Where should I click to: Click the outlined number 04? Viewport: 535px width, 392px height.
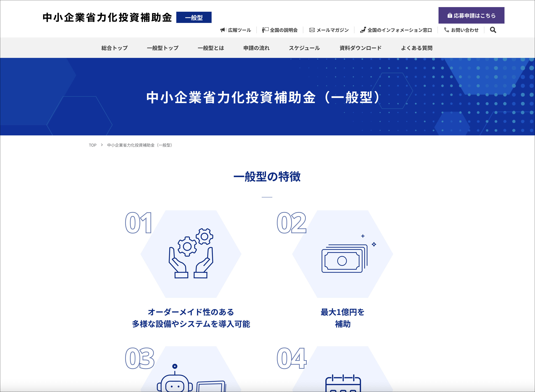click(292, 358)
